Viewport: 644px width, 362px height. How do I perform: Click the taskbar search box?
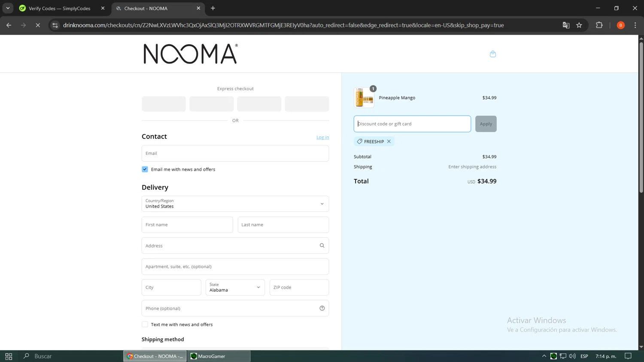71,356
